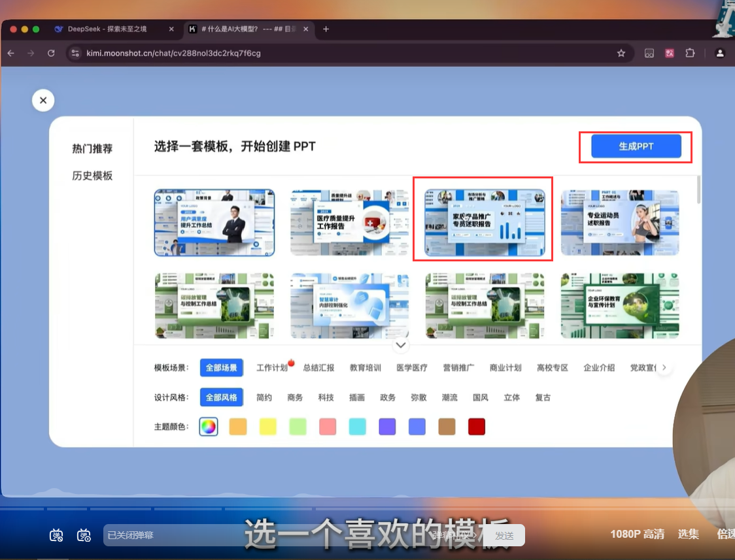This screenshot has height=560, width=735.
Task: Filter templates by 营销推广 scene
Action: coord(458,367)
